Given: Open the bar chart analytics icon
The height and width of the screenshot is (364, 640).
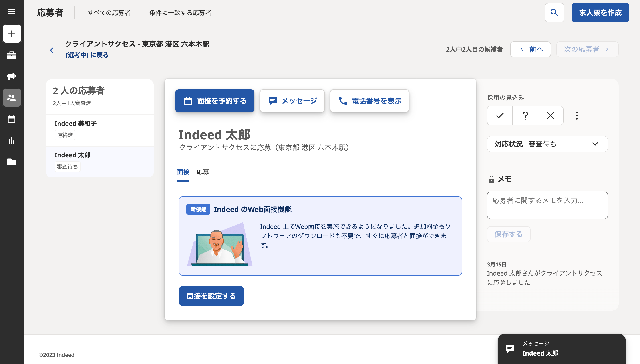Looking at the screenshot, I should 12,140.
